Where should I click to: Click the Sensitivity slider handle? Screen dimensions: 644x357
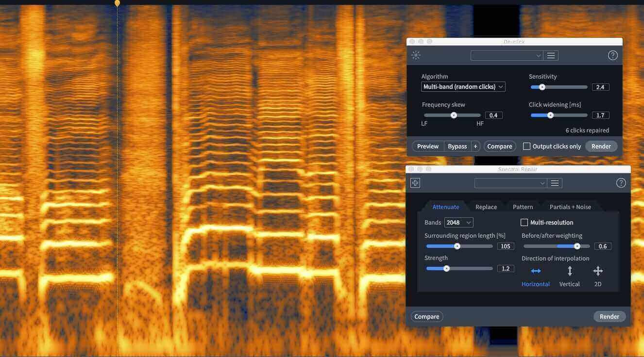(x=542, y=87)
